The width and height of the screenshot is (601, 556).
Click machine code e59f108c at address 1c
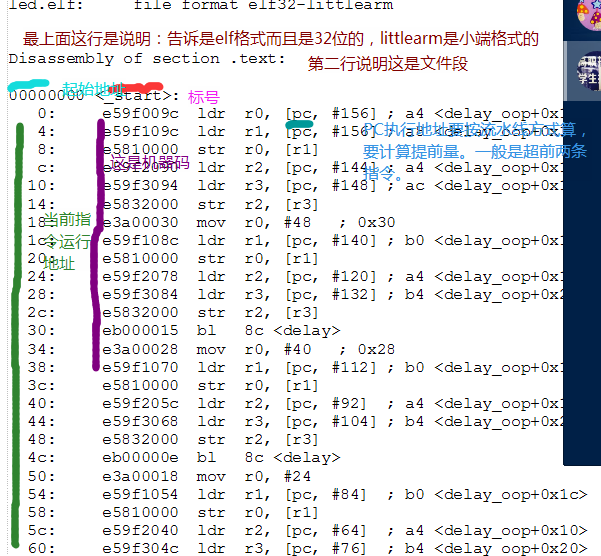pyautogui.click(x=140, y=240)
